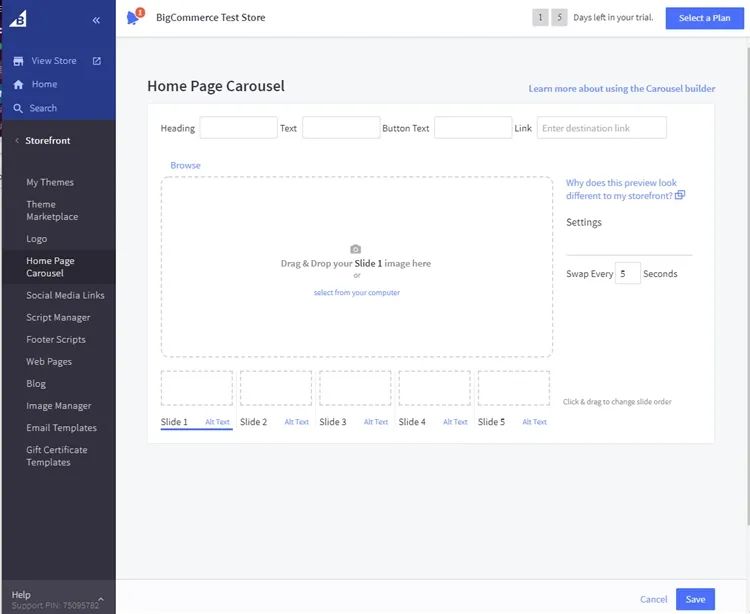Expand the Help support panel
This screenshot has width=750, height=614.
[100, 599]
